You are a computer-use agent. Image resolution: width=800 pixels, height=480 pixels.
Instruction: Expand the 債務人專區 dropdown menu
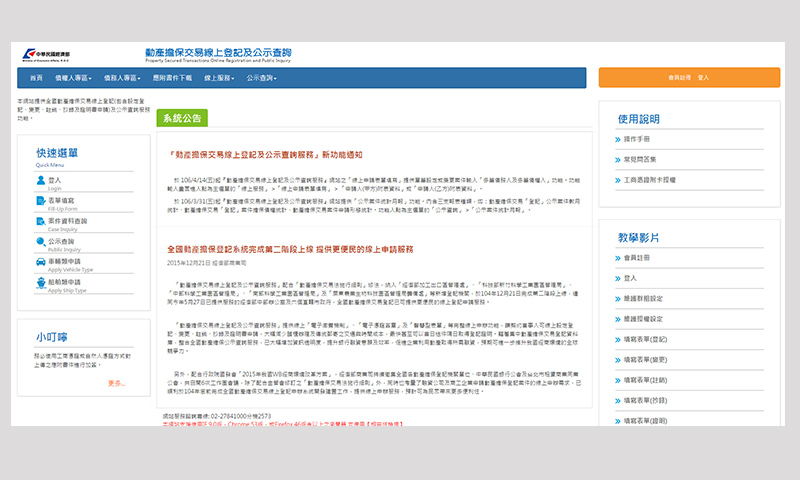point(122,78)
